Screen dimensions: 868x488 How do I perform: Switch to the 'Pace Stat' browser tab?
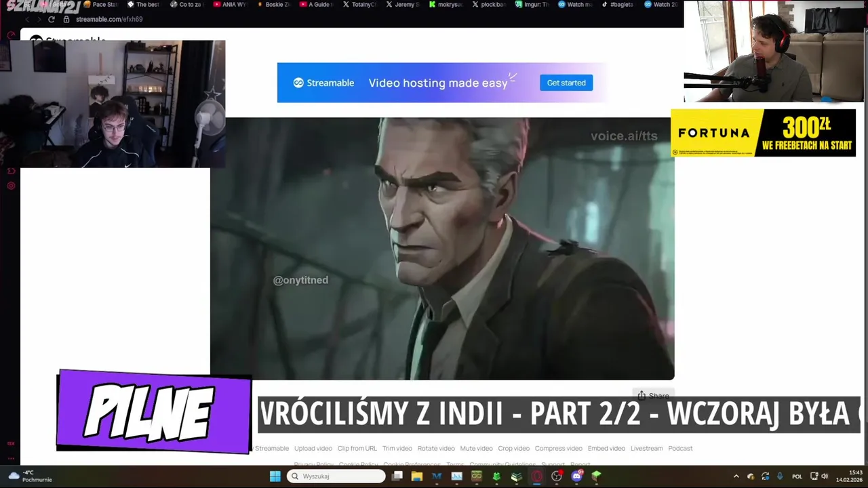tap(100, 5)
